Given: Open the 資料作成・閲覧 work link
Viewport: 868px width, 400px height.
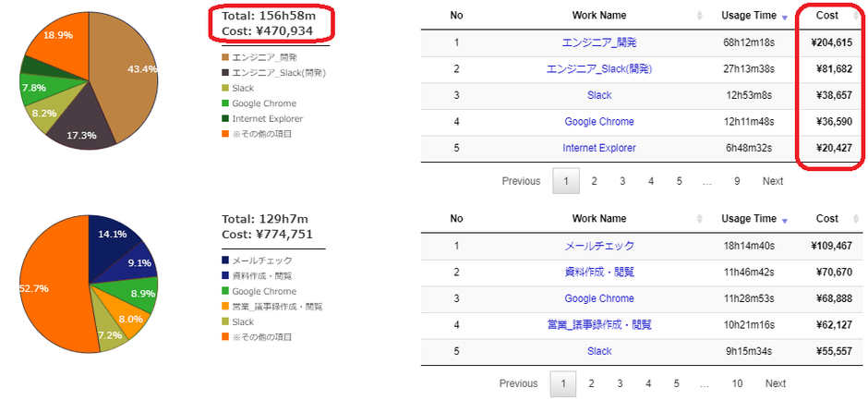Looking at the screenshot, I should click(598, 273).
